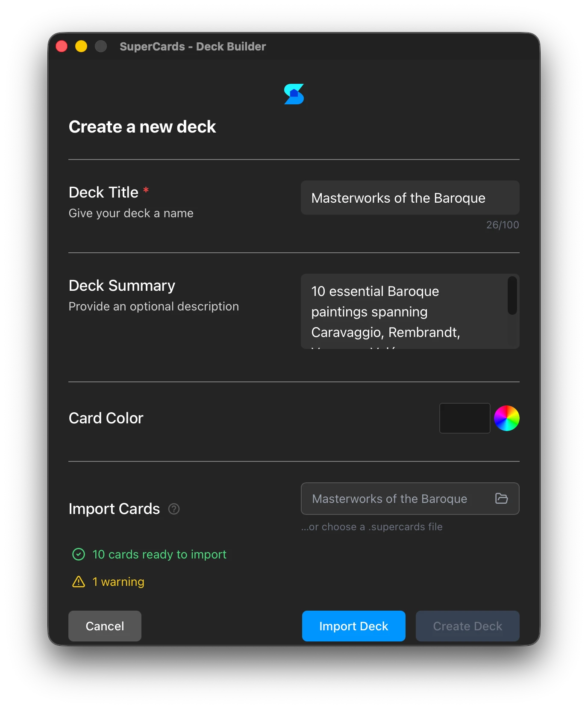The width and height of the screenshot is (588, 709).
Task: Click the 'Create a new deck' heading
Action: coord(142,127)
